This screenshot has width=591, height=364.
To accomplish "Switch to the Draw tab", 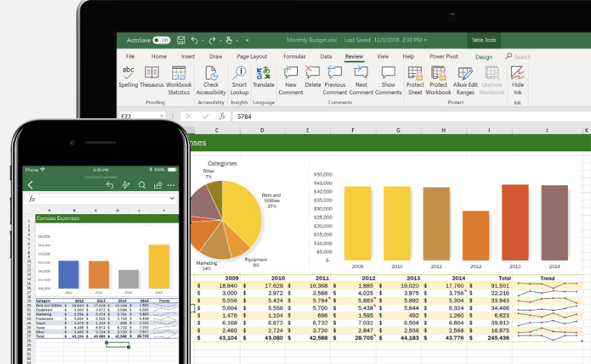I will (x=216, y=56).
